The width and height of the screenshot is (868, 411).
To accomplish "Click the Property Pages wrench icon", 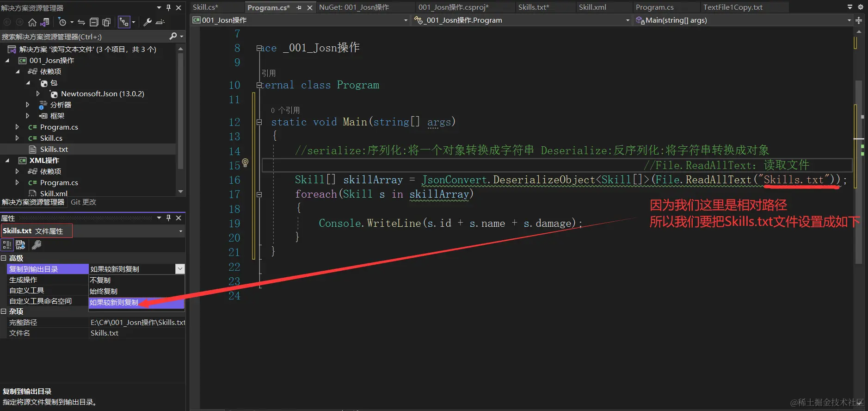I will point(37,245).
